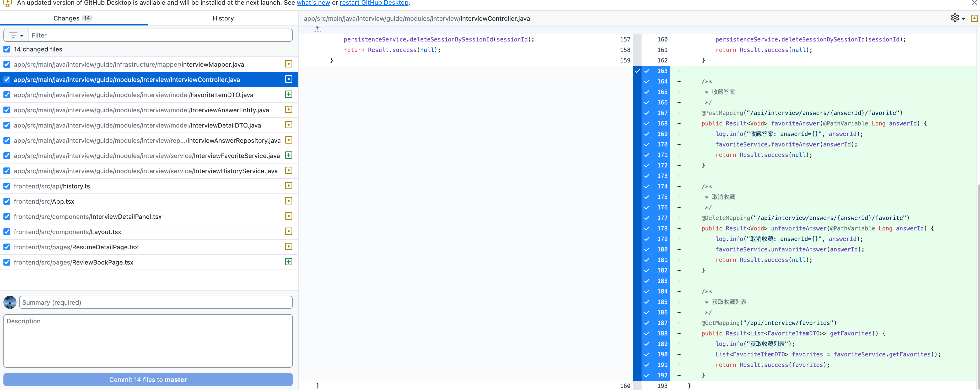The width and height of the screenshot is (980, 390).
Task: Click modified status icon for InterviewMapper.java
Action: (288, 64)
